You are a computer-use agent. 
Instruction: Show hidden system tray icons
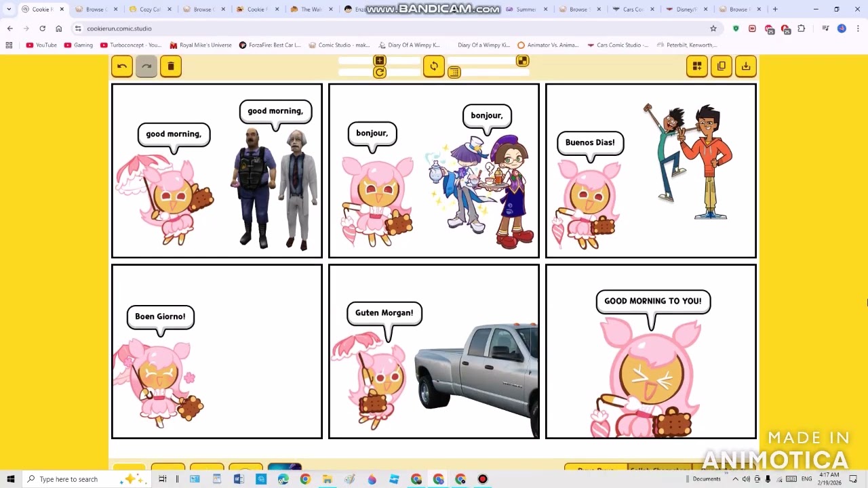735,479
